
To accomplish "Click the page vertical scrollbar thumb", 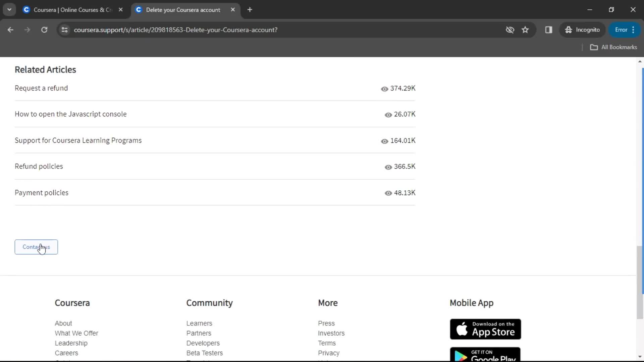I will [x=640, y=283].
